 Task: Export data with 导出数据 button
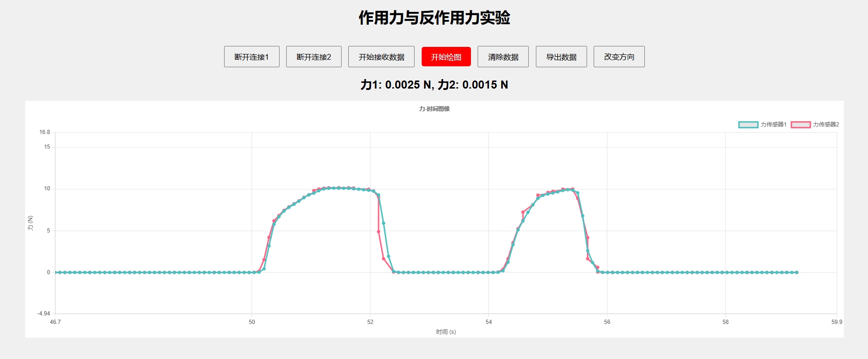coord(561,57)
